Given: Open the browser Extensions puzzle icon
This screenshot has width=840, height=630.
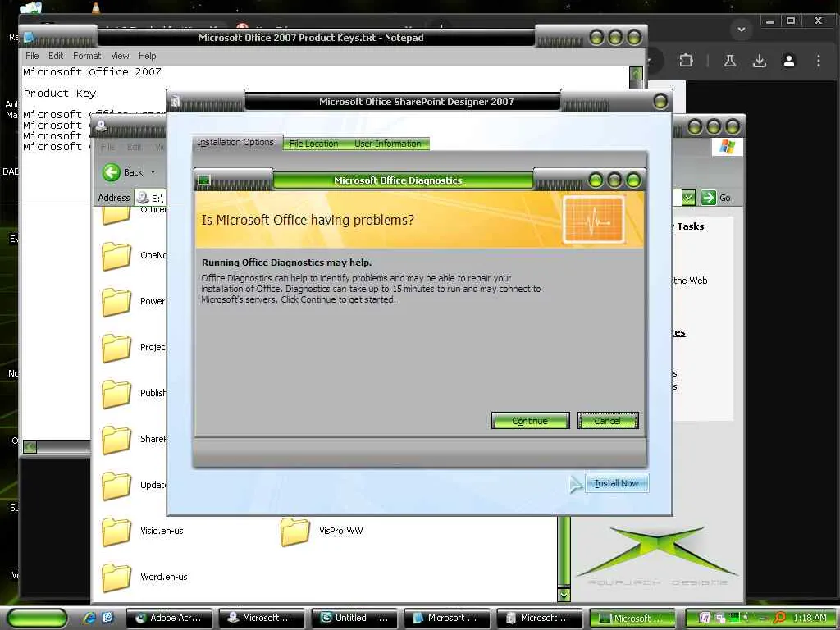Looking at the screenshot, I should coord(687,61).
